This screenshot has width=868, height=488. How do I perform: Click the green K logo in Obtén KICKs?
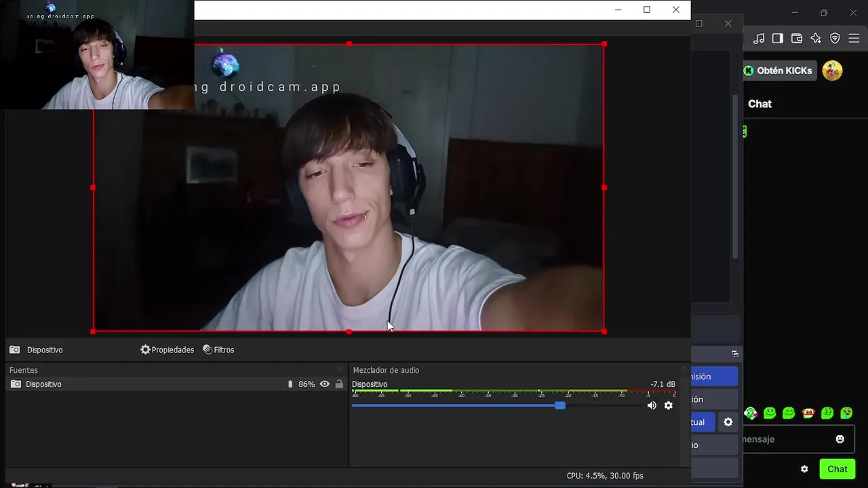pyautogui.click(x=749, y=70)
